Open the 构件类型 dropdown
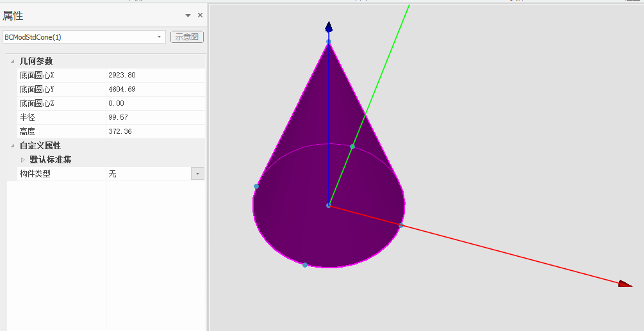644x331 pixels. [197, 174]
